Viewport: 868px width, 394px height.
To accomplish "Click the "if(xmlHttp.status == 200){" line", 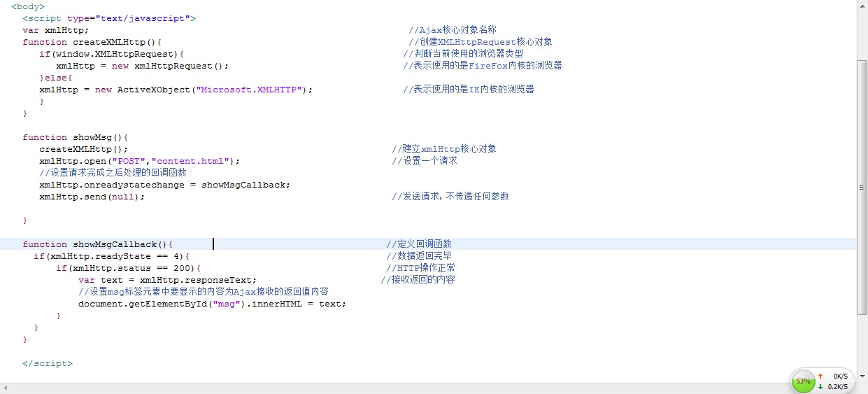I will click(x=129, y=268).
